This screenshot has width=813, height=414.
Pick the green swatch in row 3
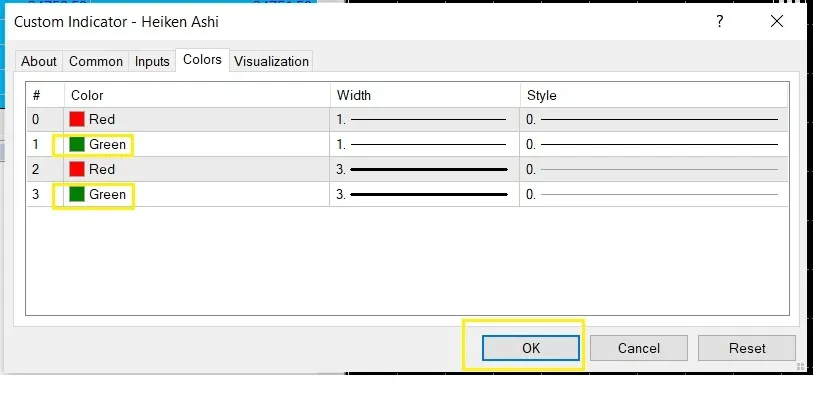pos(77,194)
